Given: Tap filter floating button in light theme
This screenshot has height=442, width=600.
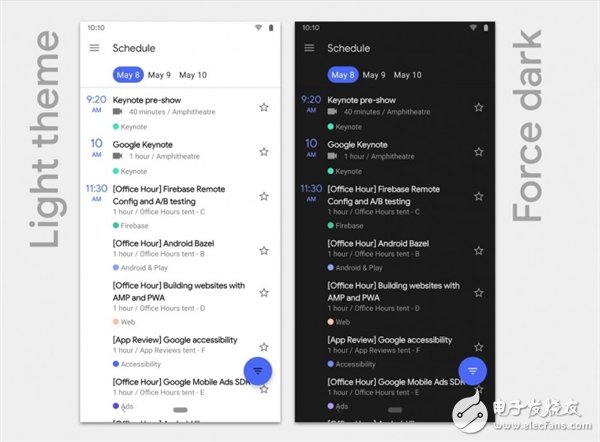Looking at the screenshot, I should (x=258, y=371).
